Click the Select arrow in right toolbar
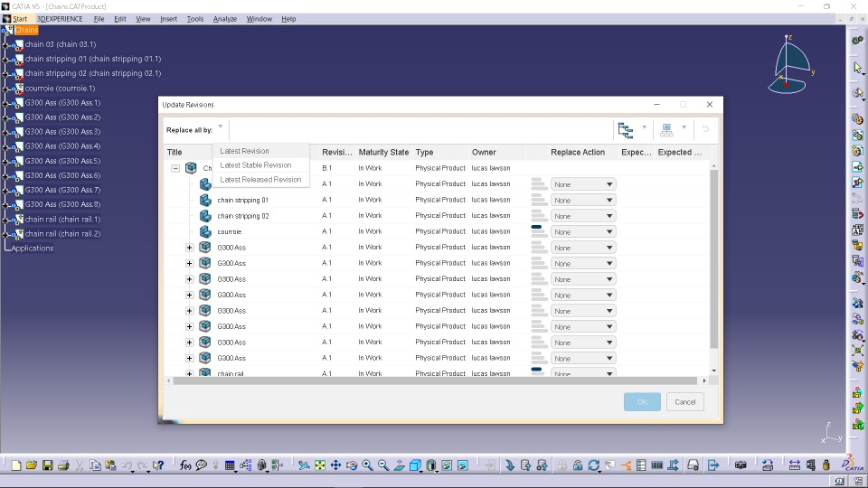Screen dimensions: 868x488 pos(857,68)
